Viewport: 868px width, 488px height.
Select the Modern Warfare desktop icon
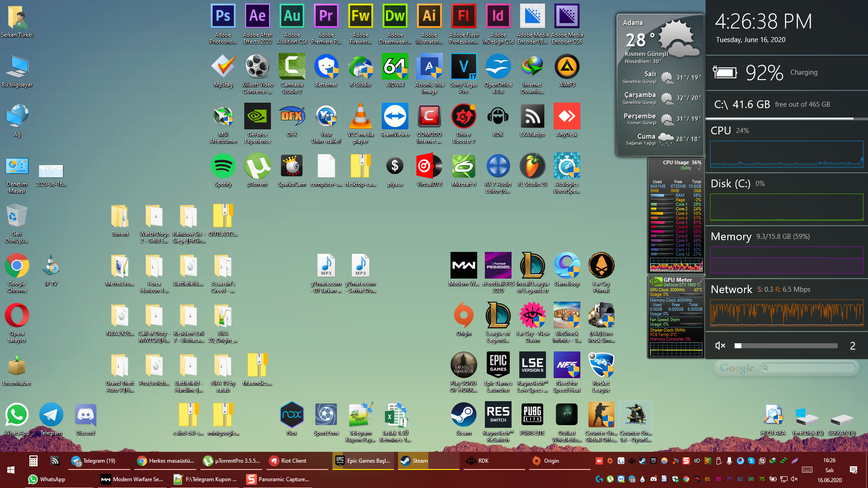(x=464, y=270)
